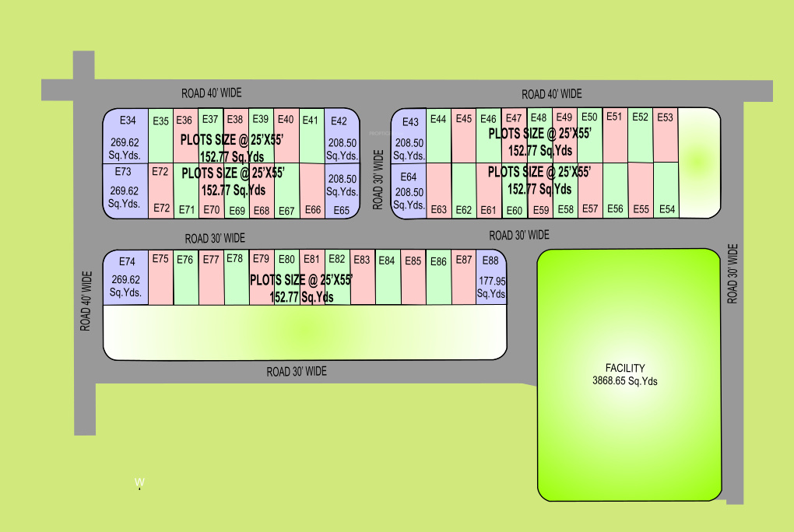Select the purple plot E64

click(409, 191)
